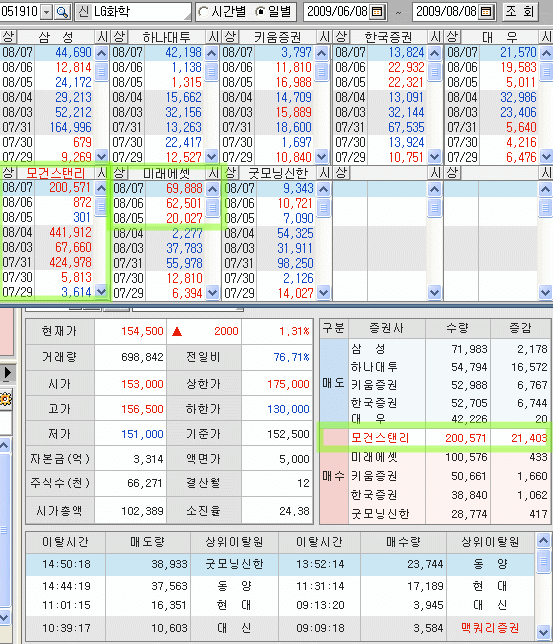Screen dimensions: 553x644
Task: Click 증권사 column header
Action: (x=386, y=328)
